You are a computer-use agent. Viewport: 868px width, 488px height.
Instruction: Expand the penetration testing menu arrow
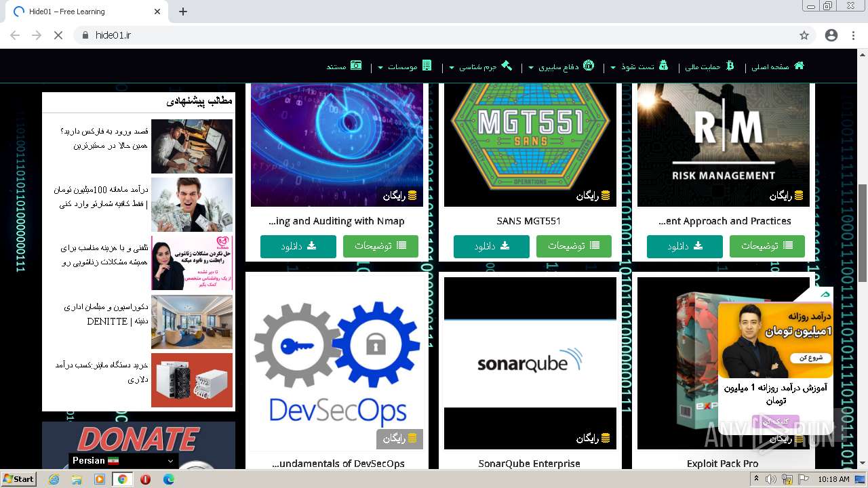pyautogui.click(x=613, y=67)
